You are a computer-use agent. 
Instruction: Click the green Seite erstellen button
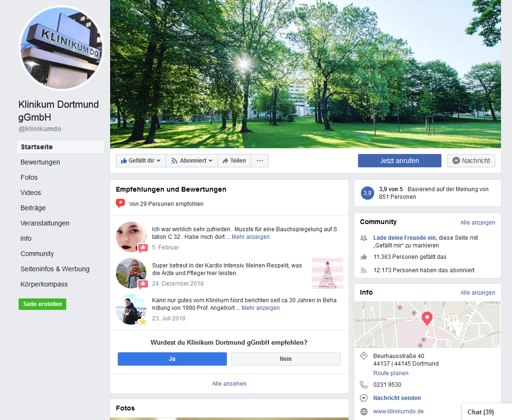[42, 304]
